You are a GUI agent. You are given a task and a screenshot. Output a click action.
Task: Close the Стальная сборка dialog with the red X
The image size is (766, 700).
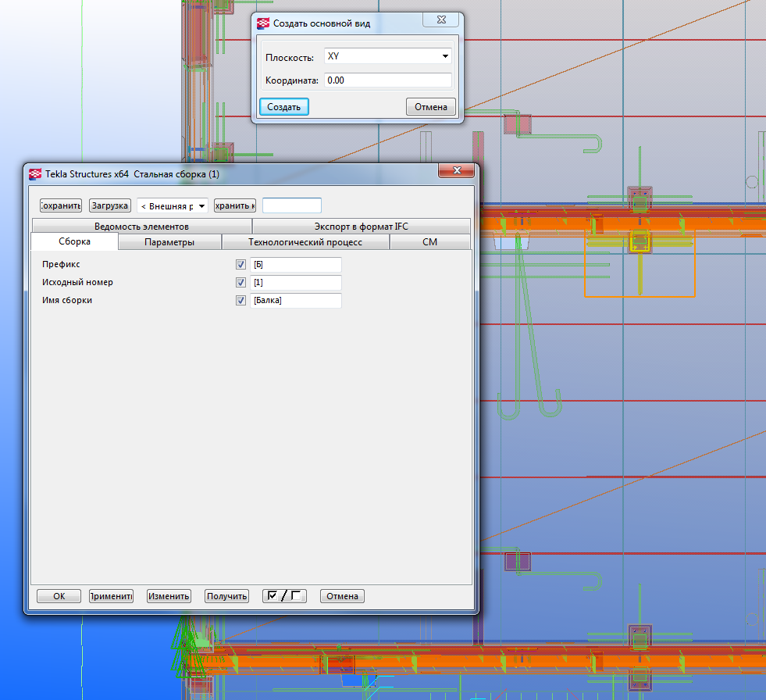(455, 172)
